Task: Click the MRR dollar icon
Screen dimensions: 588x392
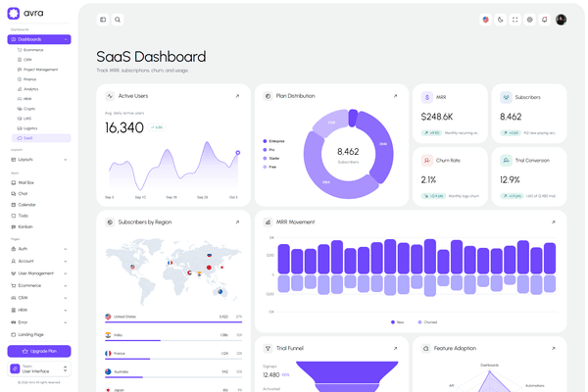Action: point(427,97)
